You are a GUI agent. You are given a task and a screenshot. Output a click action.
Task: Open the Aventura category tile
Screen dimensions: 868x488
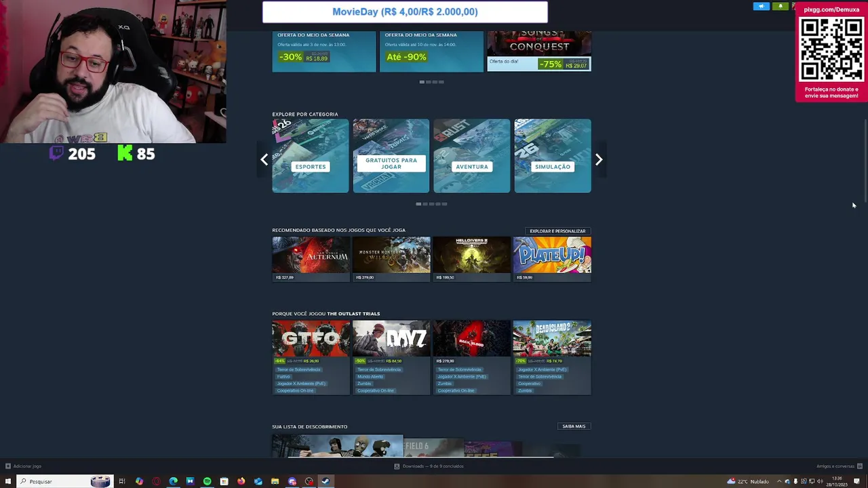tap(472, 156)
